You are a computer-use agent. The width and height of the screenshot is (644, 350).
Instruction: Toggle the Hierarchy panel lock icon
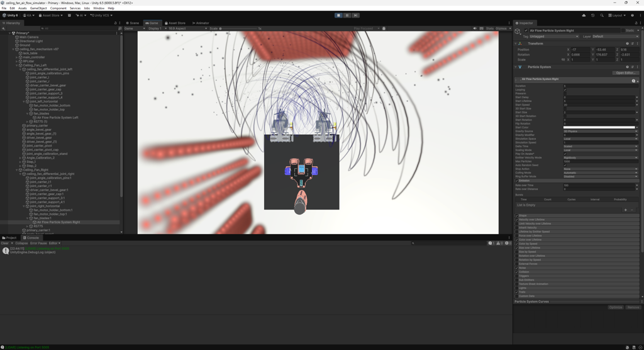coord(116,23)
